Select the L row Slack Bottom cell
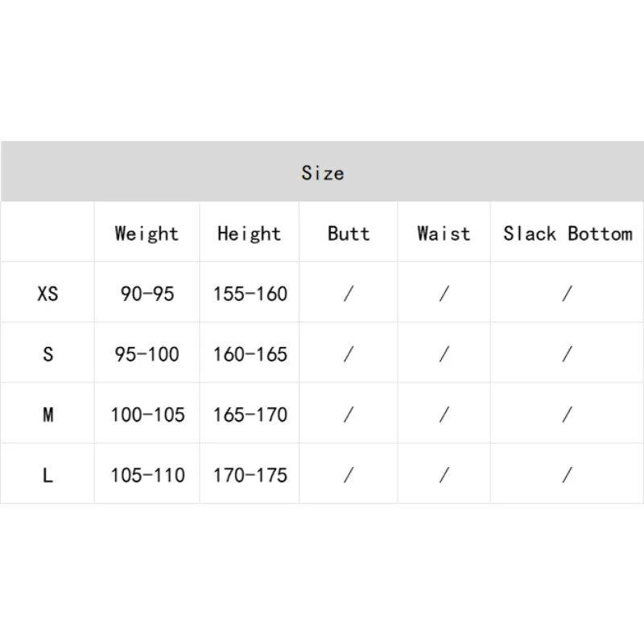This screenshot has height=644, width=644. (x=568, y=475)
